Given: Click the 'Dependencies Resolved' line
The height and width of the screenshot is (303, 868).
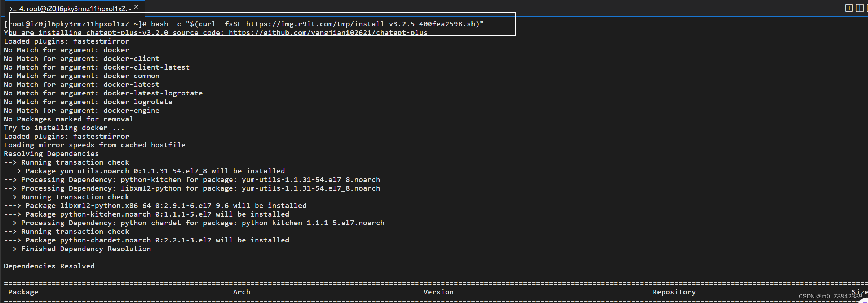Looking at the screenshot, I should (49, 266).
